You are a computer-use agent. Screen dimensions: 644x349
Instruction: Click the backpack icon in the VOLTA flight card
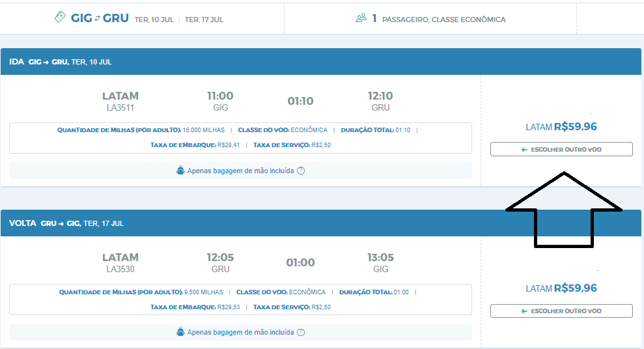coord(180,332)
